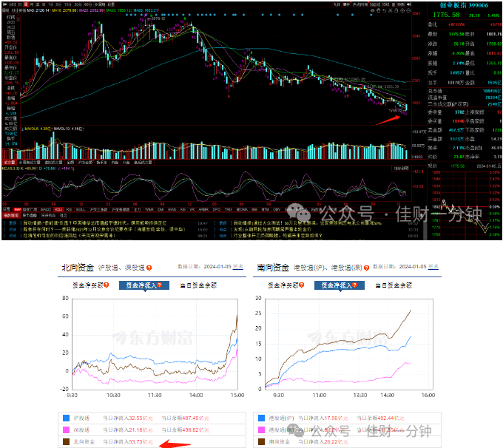Toggle the 南向资金 brown legend swatch
The width and height of the screenshot is (503, 448).
(x=261, y=441)
